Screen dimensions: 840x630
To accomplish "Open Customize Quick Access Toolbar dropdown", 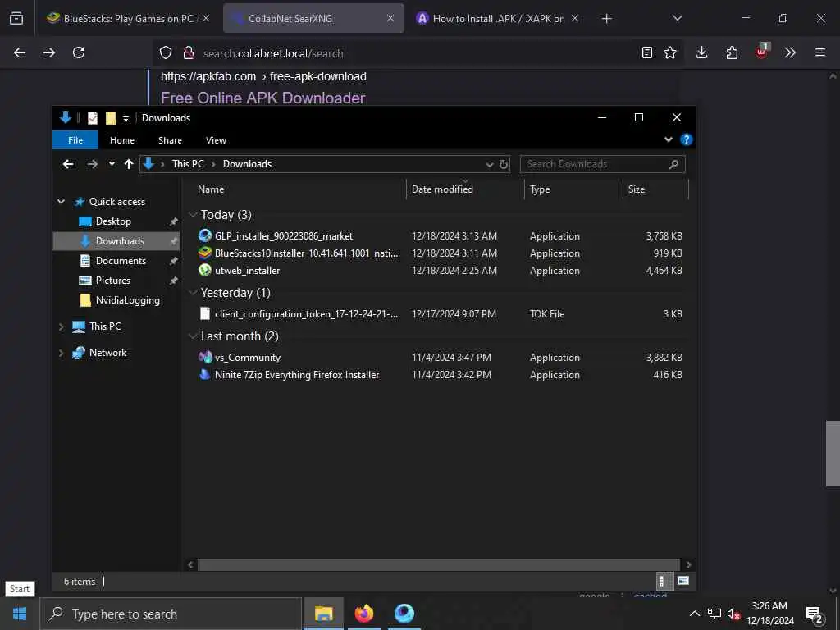I will (x=126, y=118).
